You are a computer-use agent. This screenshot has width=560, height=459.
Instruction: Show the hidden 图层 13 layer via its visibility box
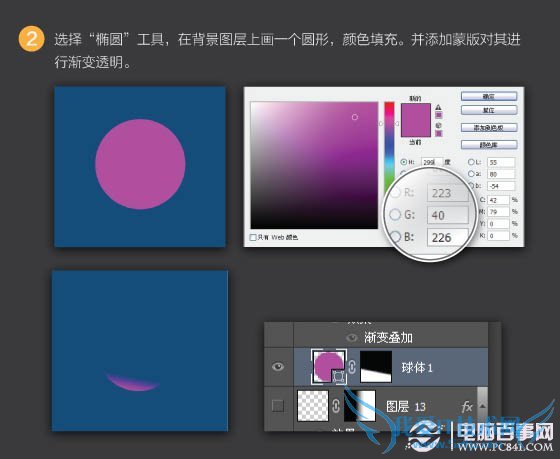[278, 406]
